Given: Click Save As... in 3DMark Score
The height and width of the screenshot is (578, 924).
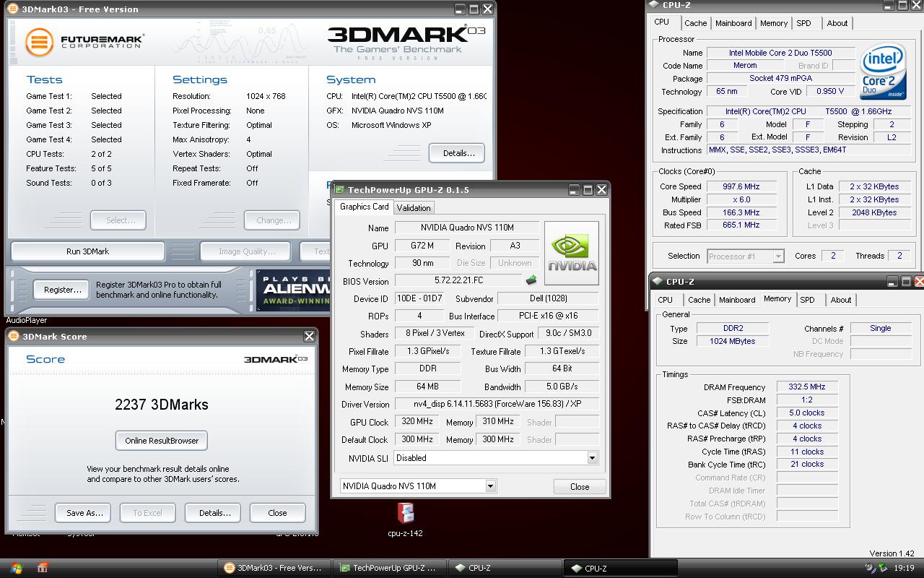Looking at the screenshot, I should [84, 513].
